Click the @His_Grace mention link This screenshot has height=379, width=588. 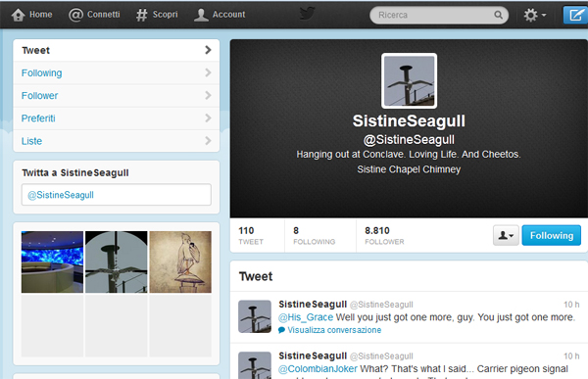point(306,317)
